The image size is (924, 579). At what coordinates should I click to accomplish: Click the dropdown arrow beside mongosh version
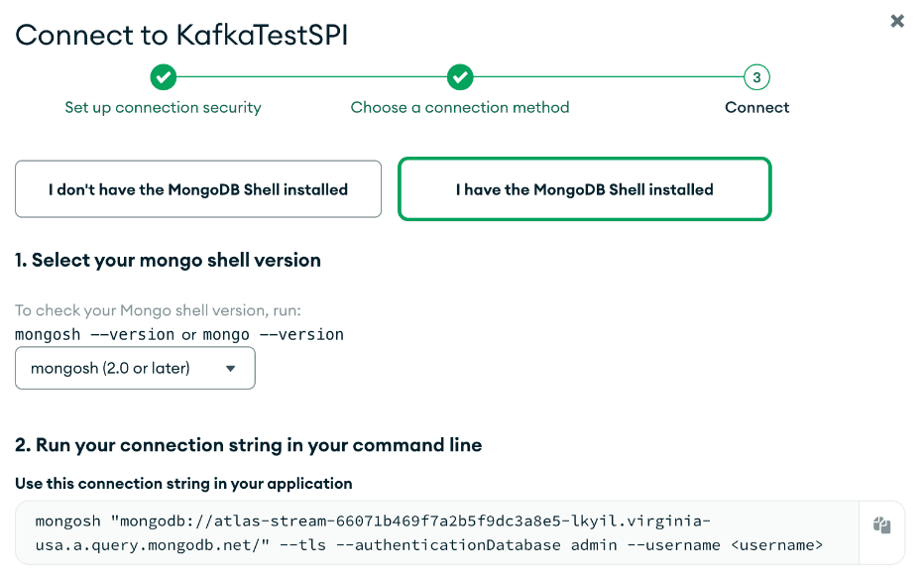coord(230,369)
